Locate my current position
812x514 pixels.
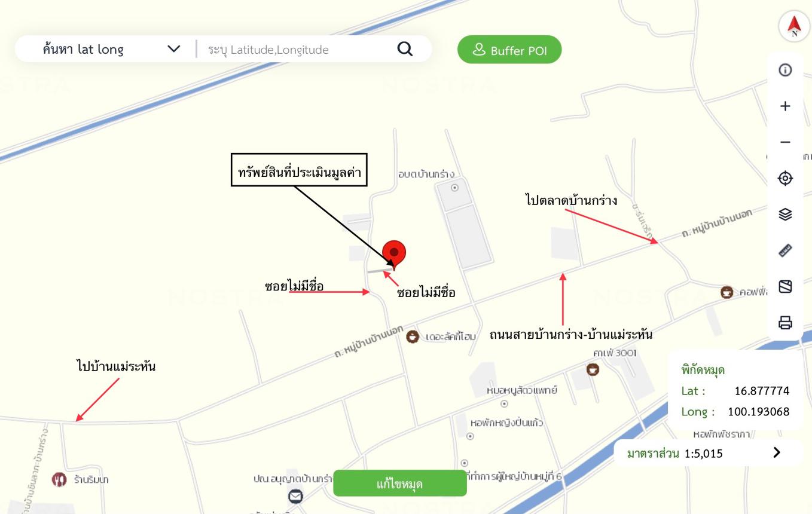pyautogui.click(x=785, y=178)
